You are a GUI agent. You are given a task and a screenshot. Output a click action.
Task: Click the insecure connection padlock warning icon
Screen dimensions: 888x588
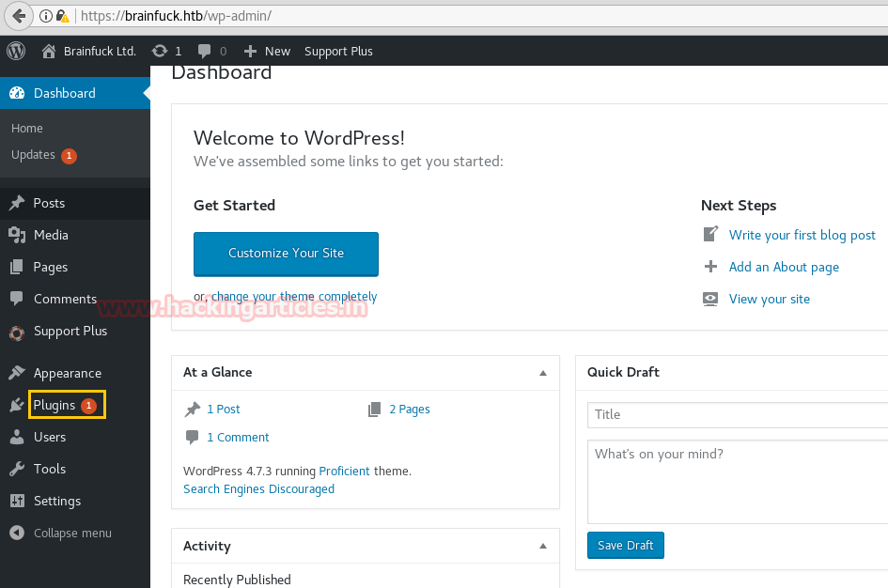[62, 16]
